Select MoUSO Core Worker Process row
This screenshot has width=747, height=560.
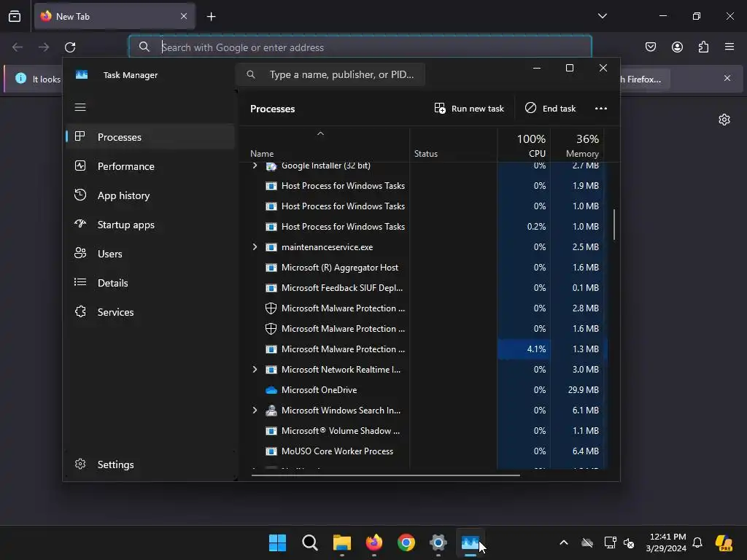pyautogui.click(x=423, y=451)
